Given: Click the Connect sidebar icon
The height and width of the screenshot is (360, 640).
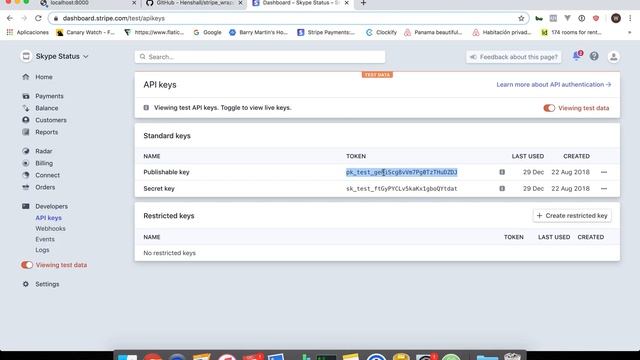Looking at the screenshot, I should click(26, 175).
